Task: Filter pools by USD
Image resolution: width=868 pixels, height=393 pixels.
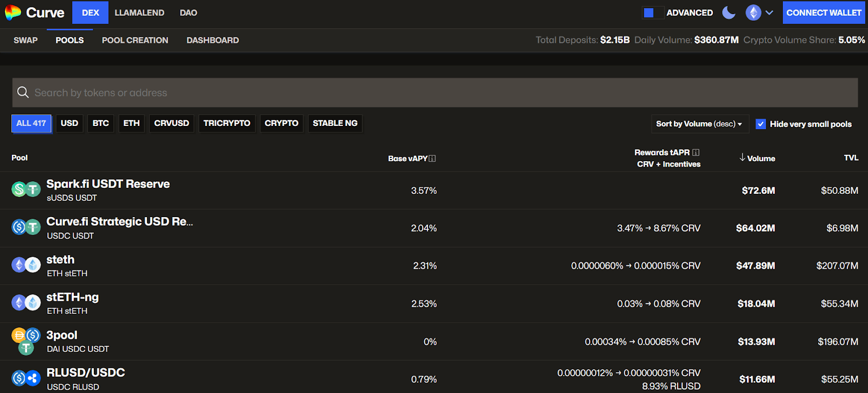Action: tap(69, 123)
